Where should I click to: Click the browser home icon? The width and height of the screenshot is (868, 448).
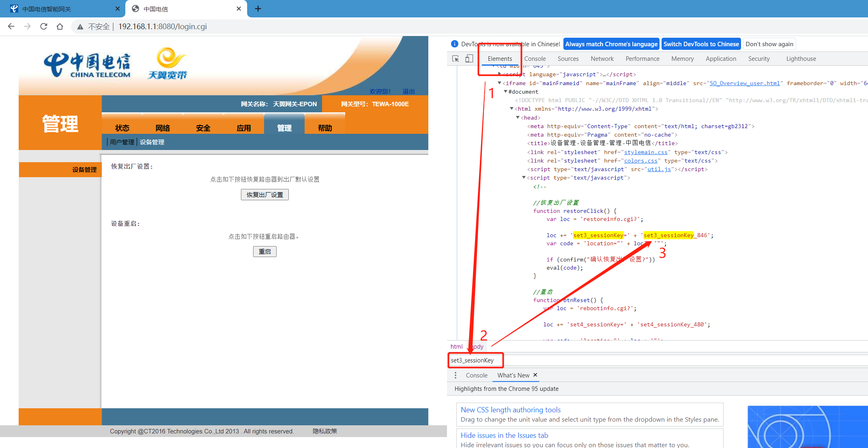pyautogui.click(x=60, y=26)
